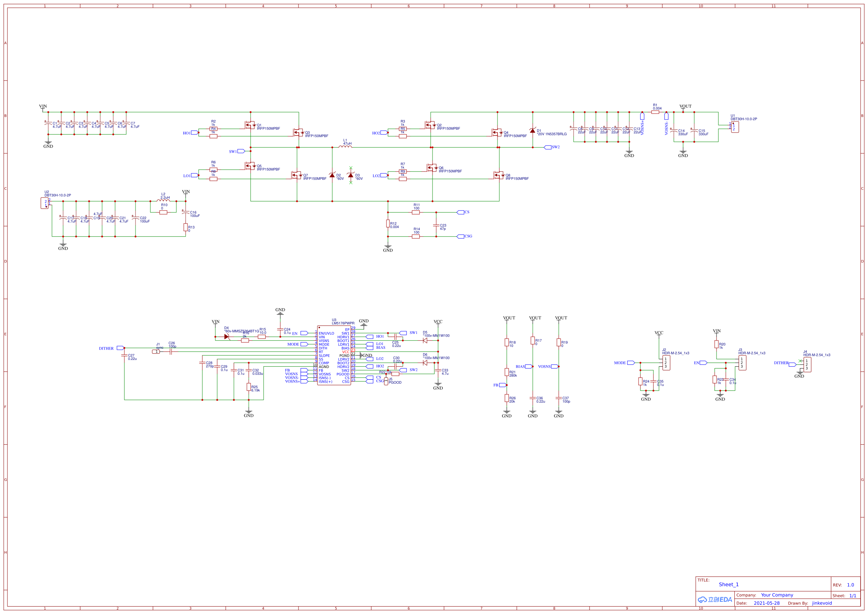This screenshot has width=868, height=614.
Task: Select connector U2 DBT30H-10.0-2P
Action: point(45,203)
